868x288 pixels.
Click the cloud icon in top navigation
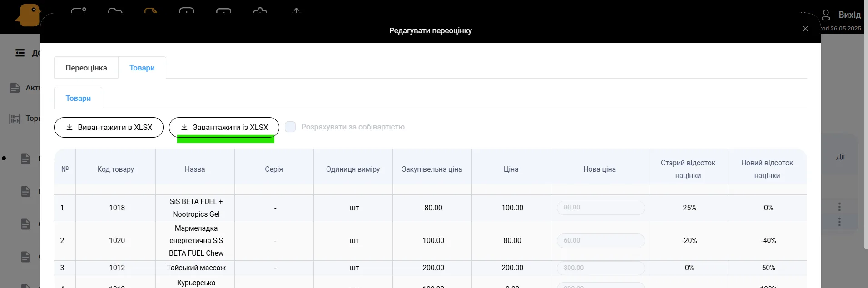(x=260, y=10)
